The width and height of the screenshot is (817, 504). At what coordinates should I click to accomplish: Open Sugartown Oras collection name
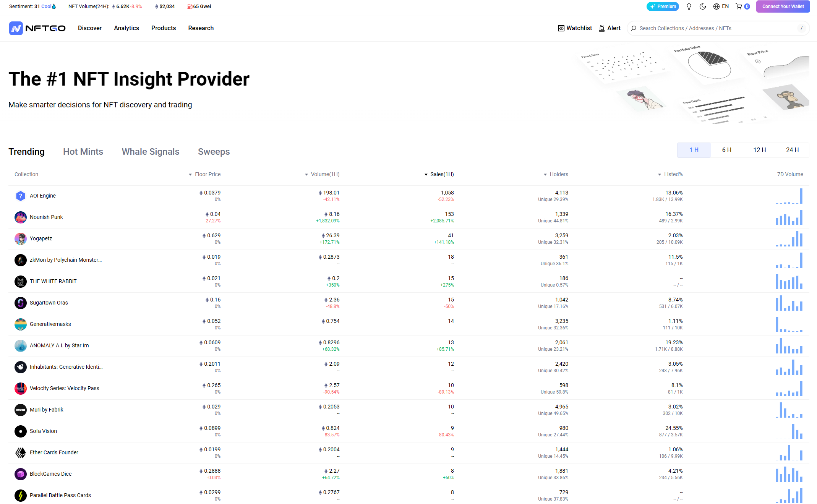[49, 303]
